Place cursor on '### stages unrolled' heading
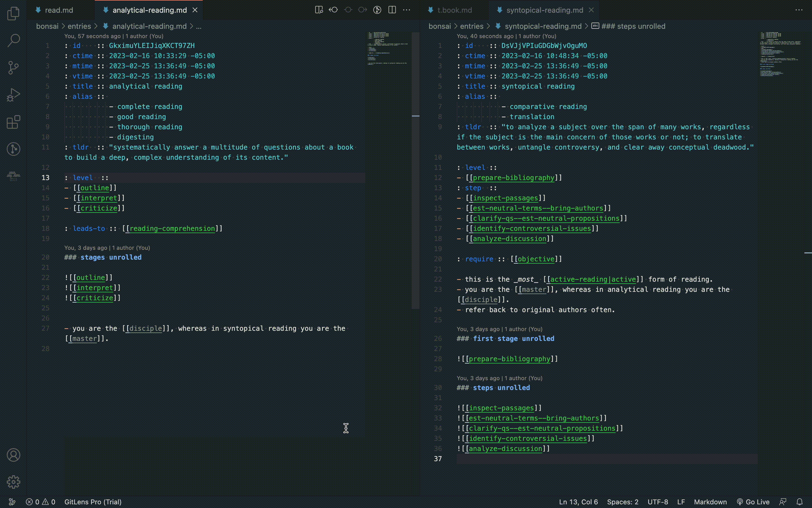Screen dimensions: 812x508 click(x=103, y=257)
